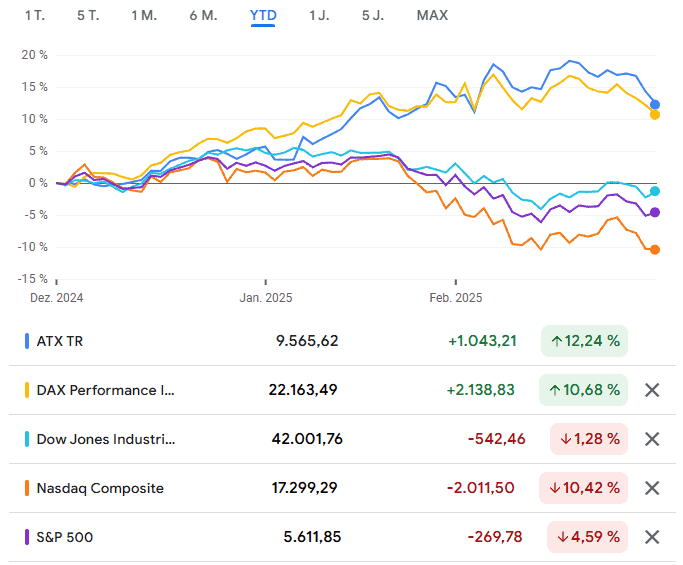Select the 5 T. time range tab
The image size is (683, 565).
tap(88, 16)
